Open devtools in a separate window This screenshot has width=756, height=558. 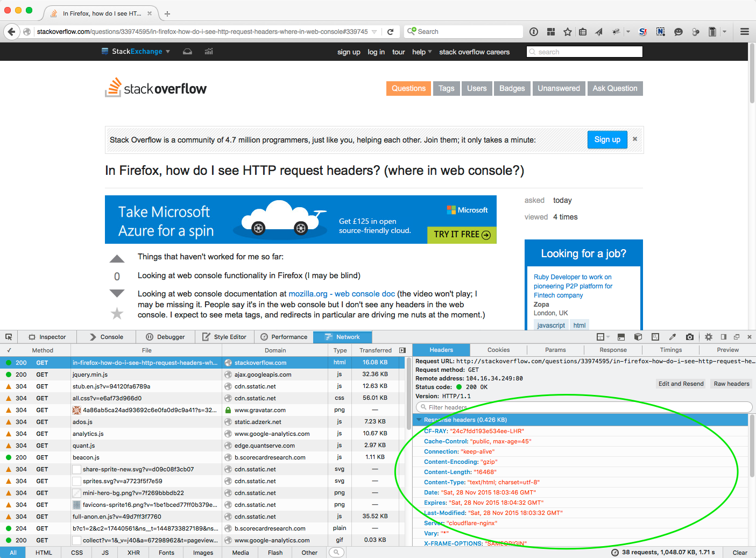737,337
